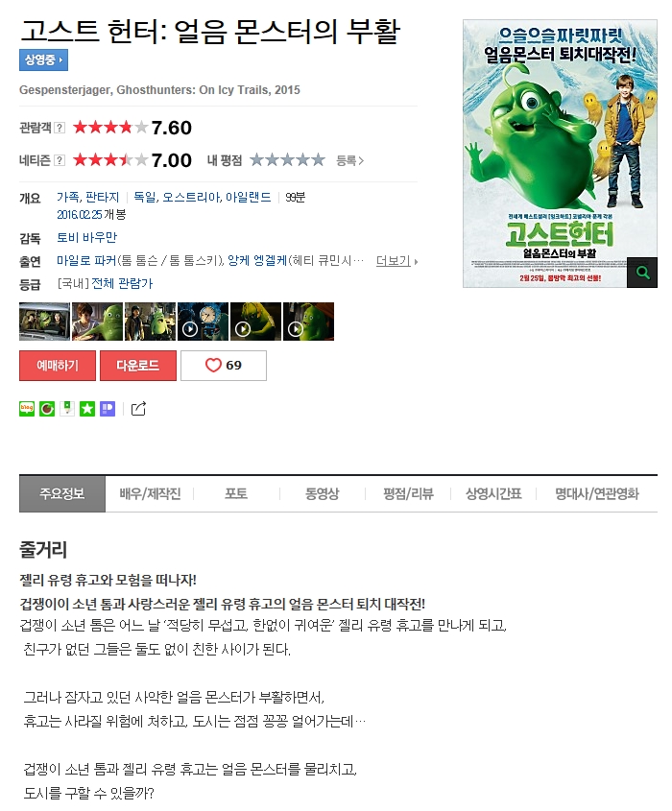Image resolution: width=672 pixels, height=811 pixels.
Task: Click the red 다운로드 button
Action: tap(138, 366)
